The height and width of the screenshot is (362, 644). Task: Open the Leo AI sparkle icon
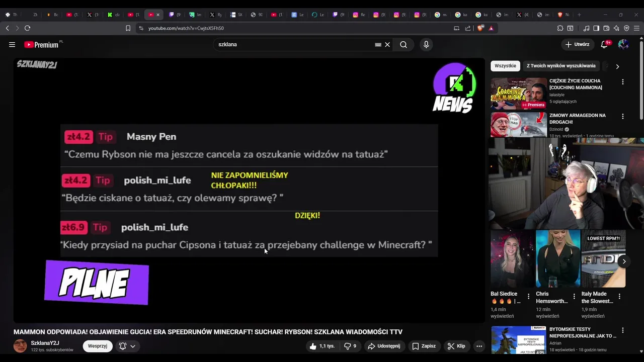(616, 28)
